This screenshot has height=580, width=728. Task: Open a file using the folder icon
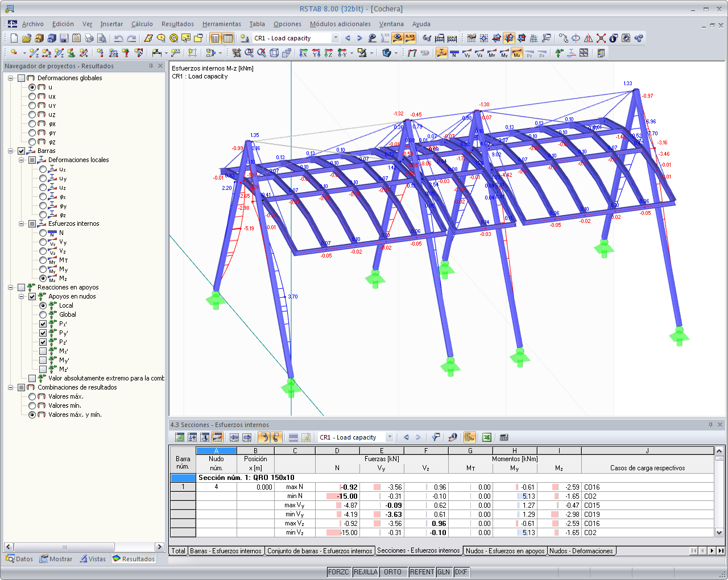pyautogui.click(x=27, y=38)
